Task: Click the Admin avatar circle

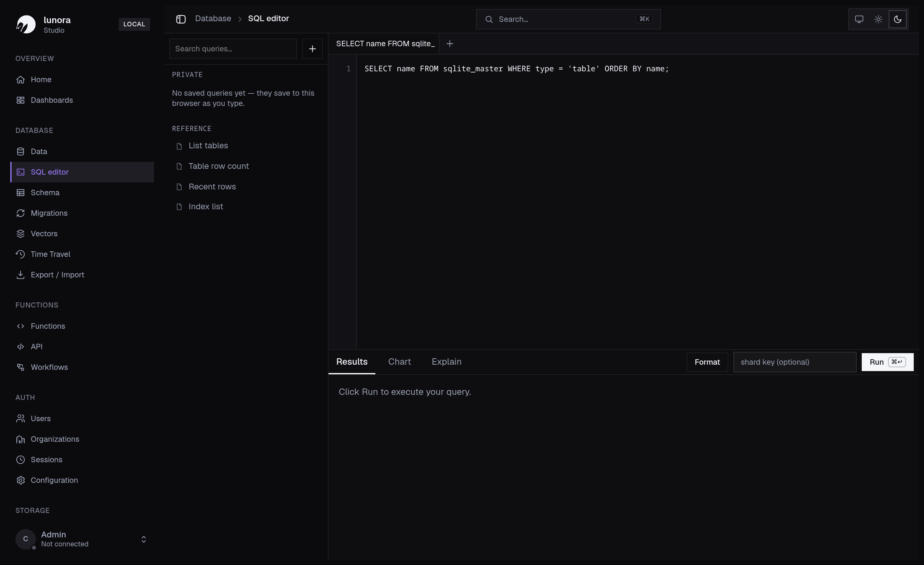Action: [25, 539]
